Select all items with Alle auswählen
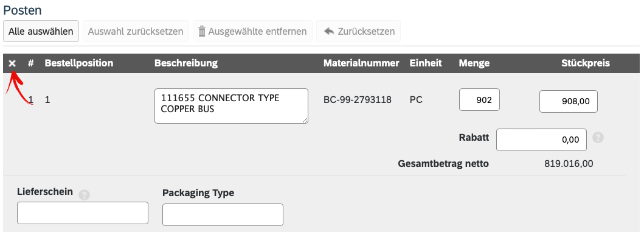 click(41, 31)
